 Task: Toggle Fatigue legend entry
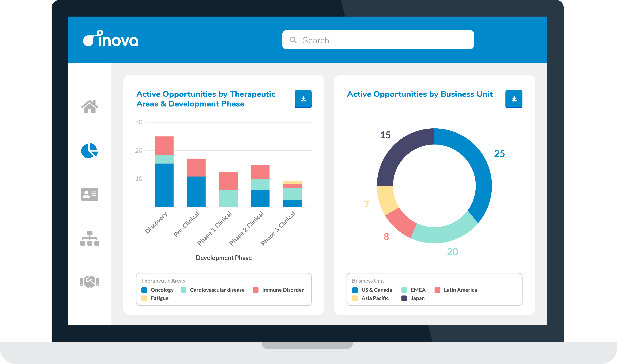(x=159, y=298)
